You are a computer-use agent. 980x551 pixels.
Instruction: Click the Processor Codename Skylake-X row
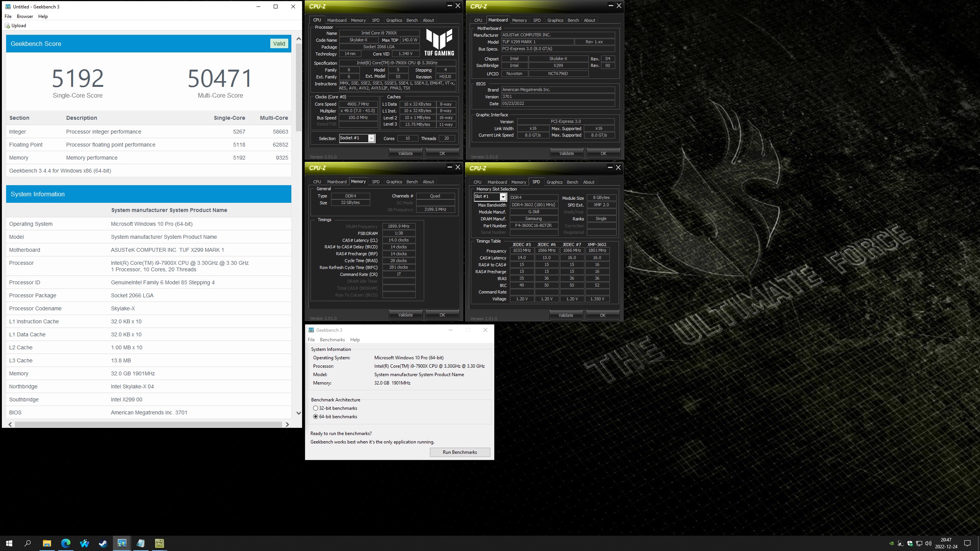(x=149, y=308)
